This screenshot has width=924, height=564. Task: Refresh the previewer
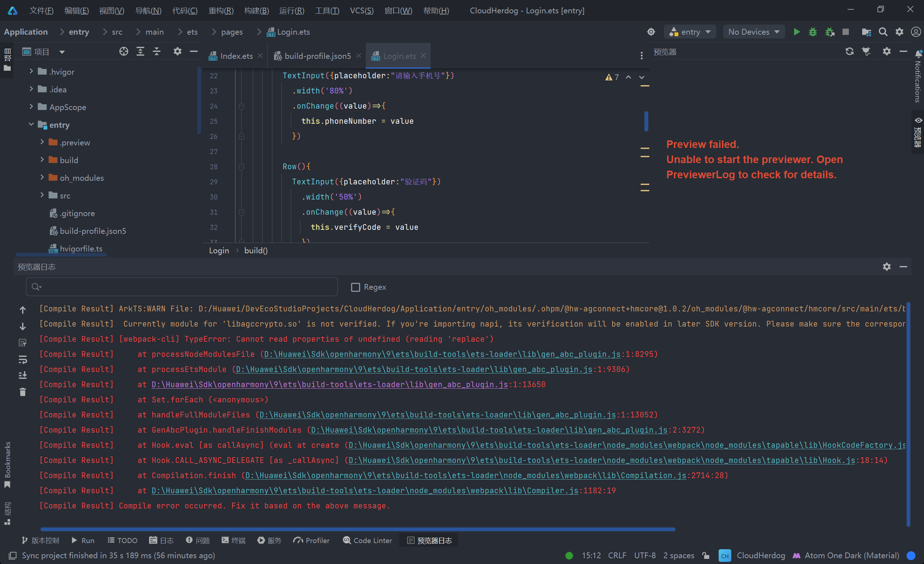pos(849,51)
